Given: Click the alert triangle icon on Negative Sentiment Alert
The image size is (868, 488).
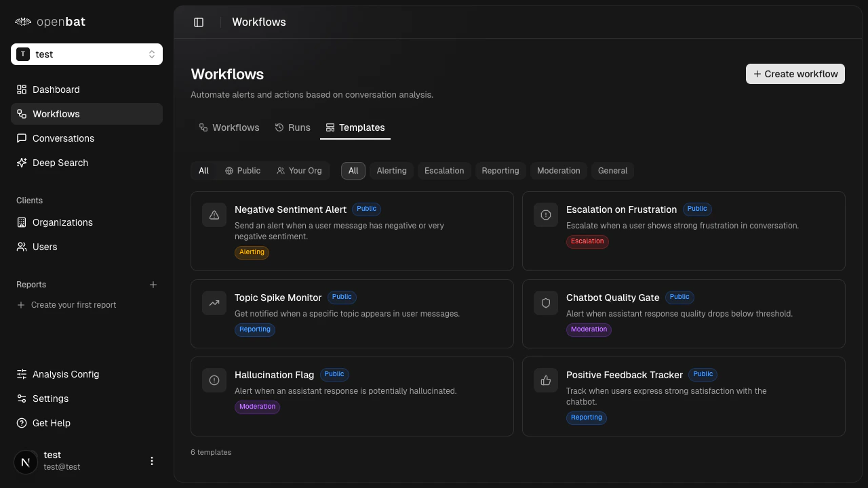Looking at the screenshot, I should (x=214, y=215).
